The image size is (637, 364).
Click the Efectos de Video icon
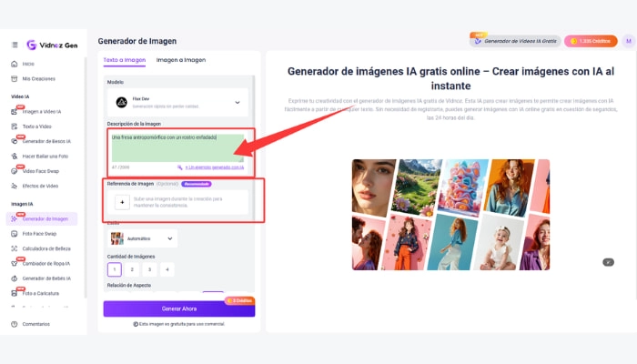(15, 186)
